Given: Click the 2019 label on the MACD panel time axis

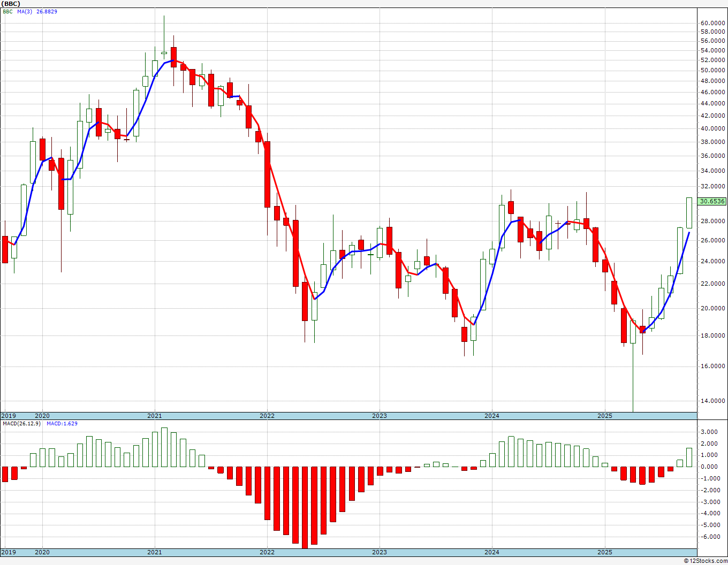Looking at the screenshot, I should pyautogui.click(x=9, y=552).
